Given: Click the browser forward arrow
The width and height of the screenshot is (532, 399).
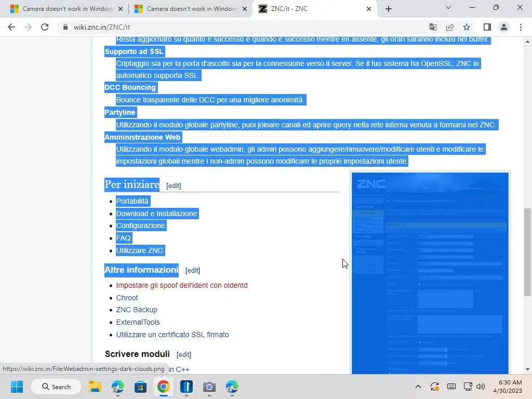Looking at the screenshot, I should [28, 27].
